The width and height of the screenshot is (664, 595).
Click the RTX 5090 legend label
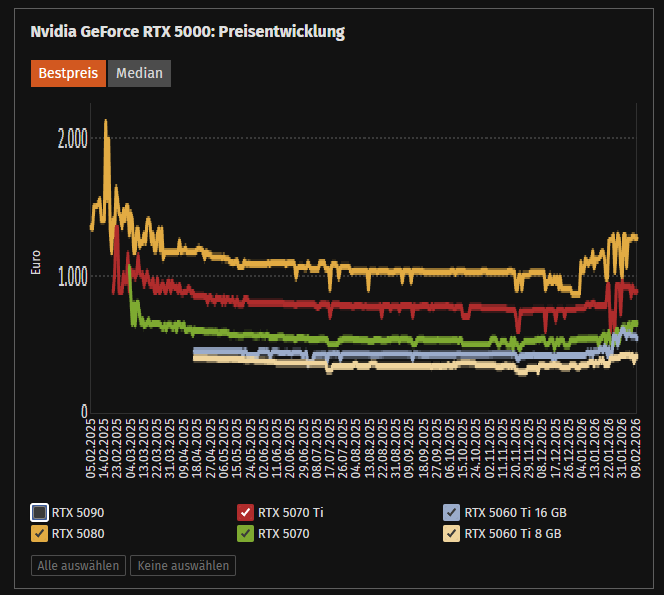pyautogui.click(x=78, y=512)
